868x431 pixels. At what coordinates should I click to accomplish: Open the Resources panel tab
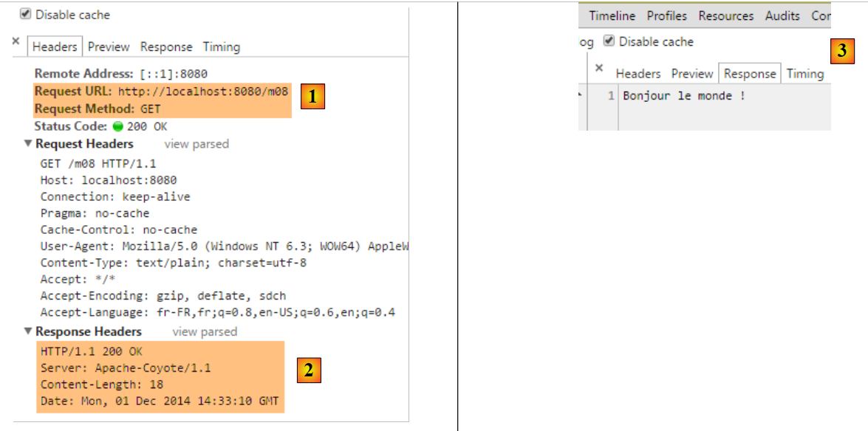tap(725, 15)
